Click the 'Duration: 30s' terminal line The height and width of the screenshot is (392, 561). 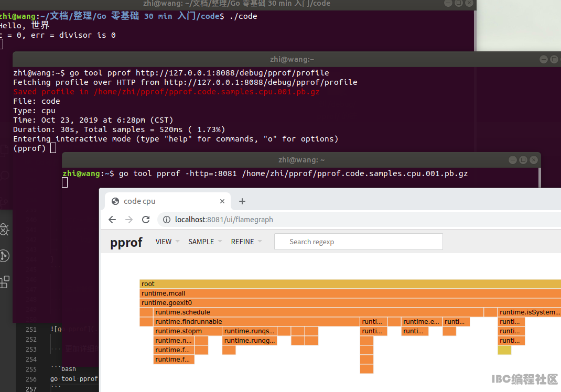coord(119,129)
